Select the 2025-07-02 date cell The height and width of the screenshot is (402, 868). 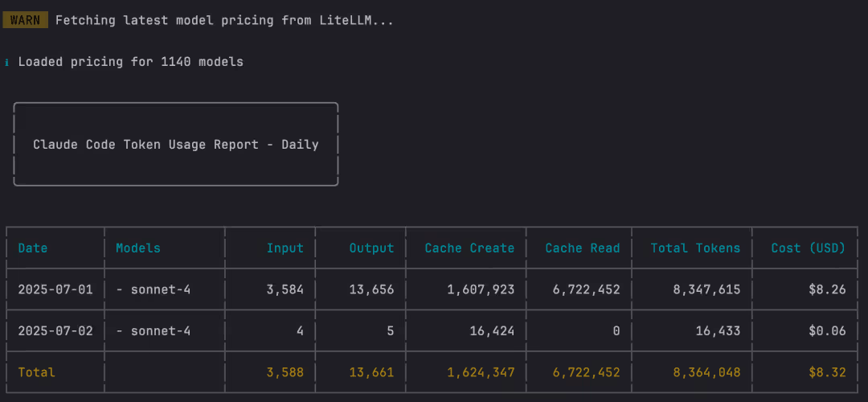click(55, 330)
